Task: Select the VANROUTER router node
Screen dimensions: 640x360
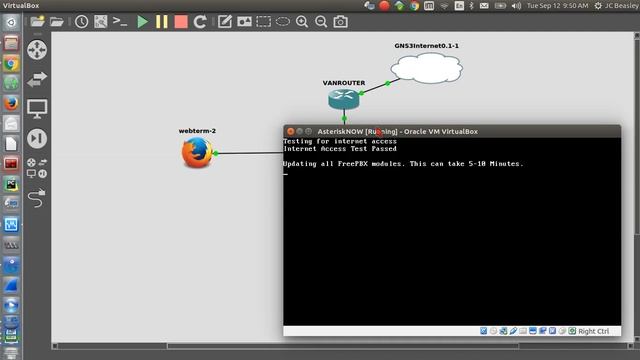Action: tap(344, 99)
